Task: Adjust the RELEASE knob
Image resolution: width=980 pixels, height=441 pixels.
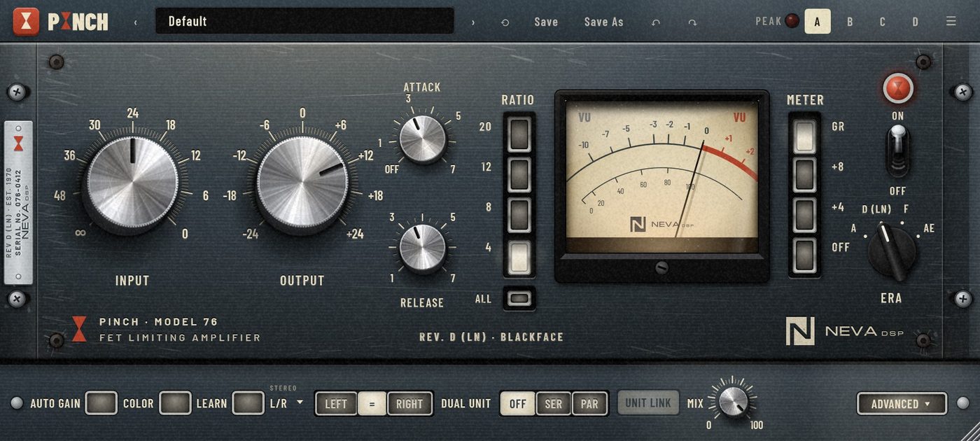Action: (x=422, y=247)
